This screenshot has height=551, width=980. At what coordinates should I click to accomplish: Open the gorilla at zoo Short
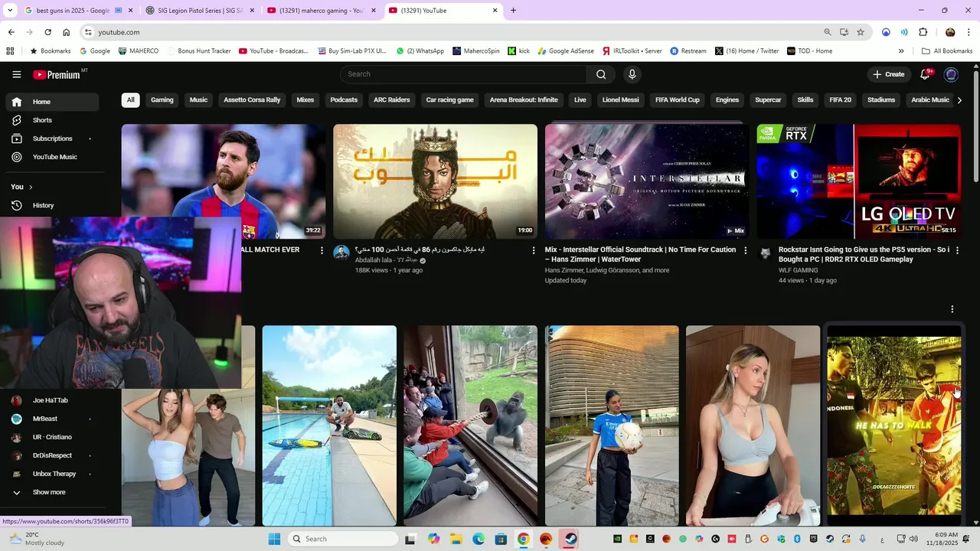coord(471,425)
